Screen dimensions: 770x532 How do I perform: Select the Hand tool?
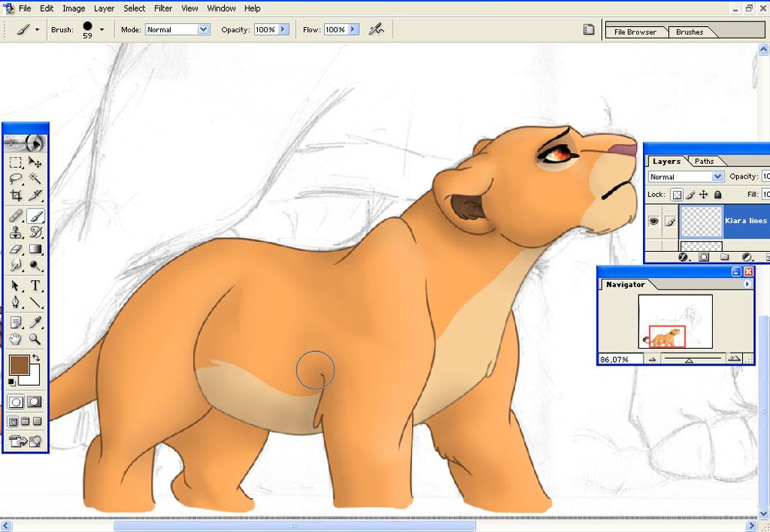click(x=15, y=339)
